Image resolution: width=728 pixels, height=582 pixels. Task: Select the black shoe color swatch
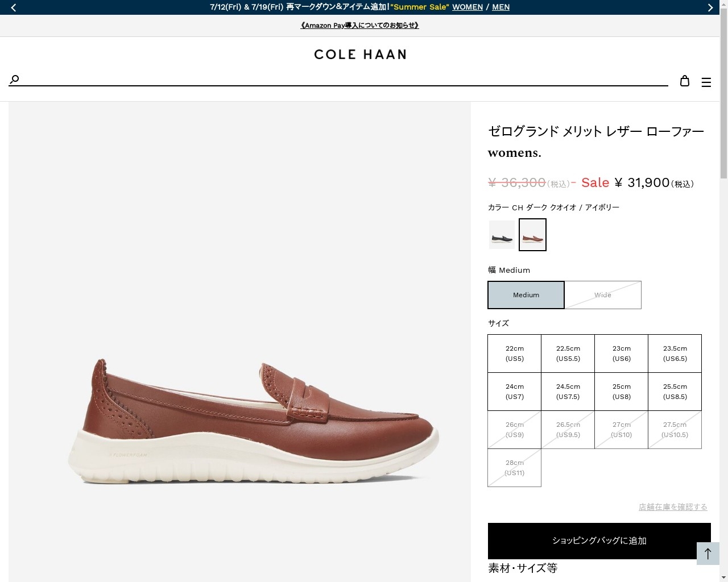point(502,235)
